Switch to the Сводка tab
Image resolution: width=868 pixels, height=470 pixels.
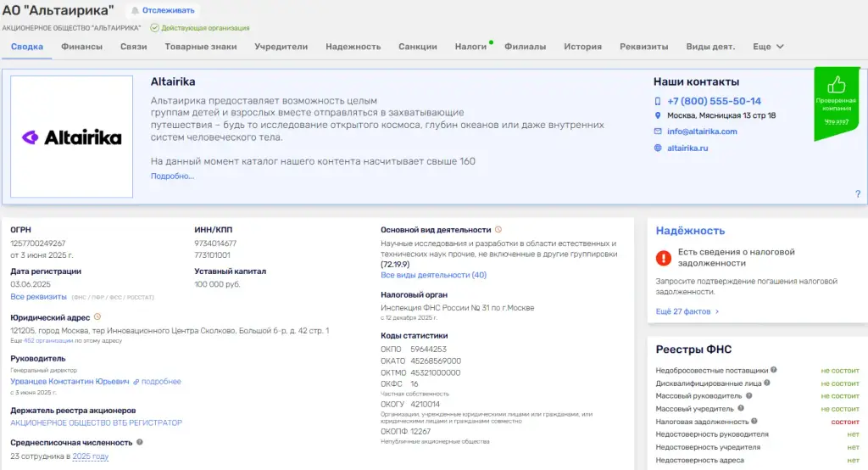(x=27, y=47)
